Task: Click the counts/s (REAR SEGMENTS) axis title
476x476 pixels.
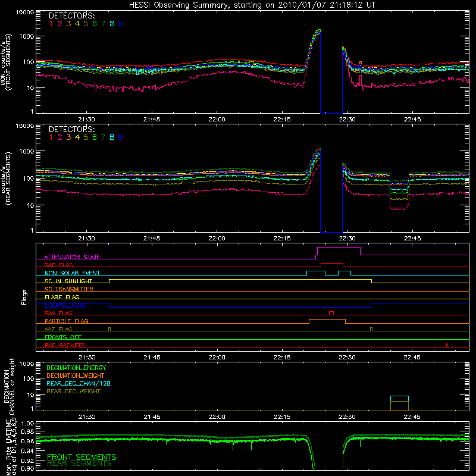Action: click(5, 178)
